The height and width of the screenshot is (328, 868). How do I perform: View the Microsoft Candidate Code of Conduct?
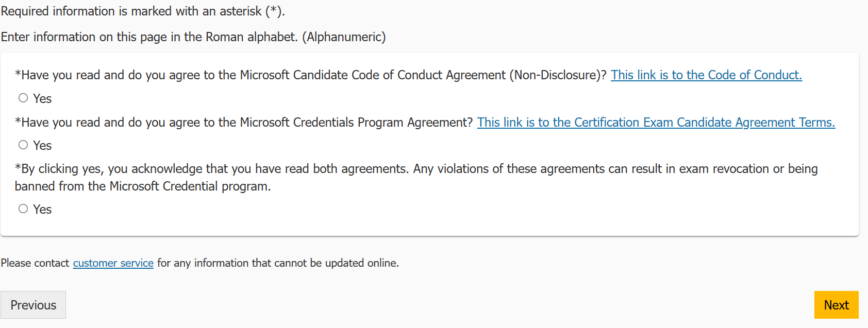coord(706,75)
